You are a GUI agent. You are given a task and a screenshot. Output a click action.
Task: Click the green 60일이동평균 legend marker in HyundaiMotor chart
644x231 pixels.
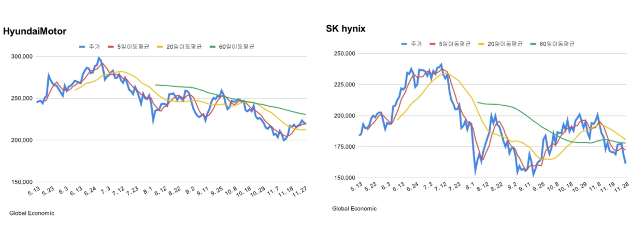click(x=213, y=47)
